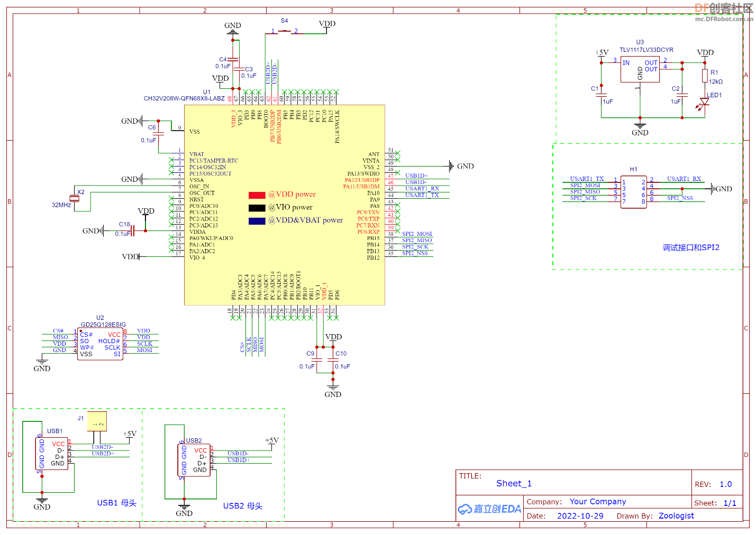Select capacitor C4 symbol

pyautogui.click(x=233, y=60)
